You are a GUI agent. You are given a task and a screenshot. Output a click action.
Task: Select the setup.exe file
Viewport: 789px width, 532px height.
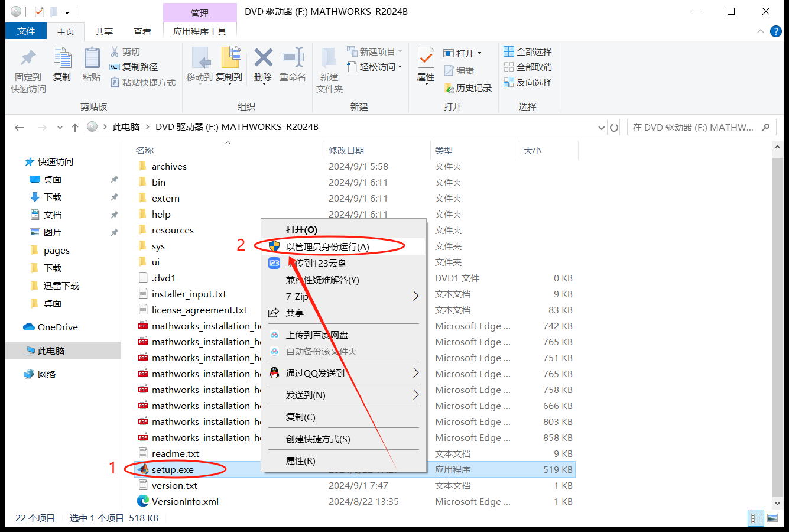[x=173, y=469]
